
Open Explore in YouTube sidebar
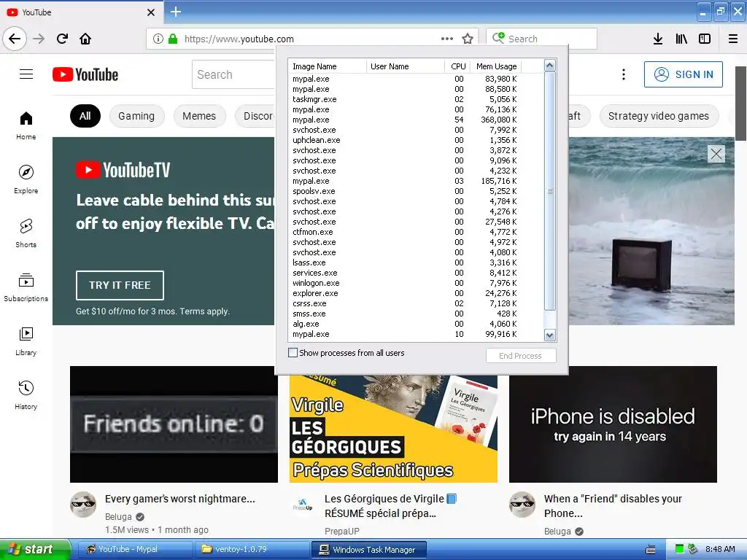click(26, 179)
